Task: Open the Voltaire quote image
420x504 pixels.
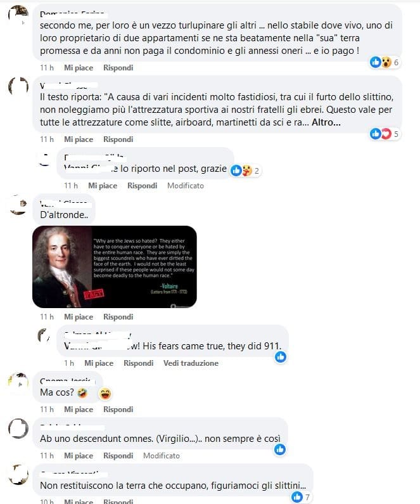Action: [114, 266]
